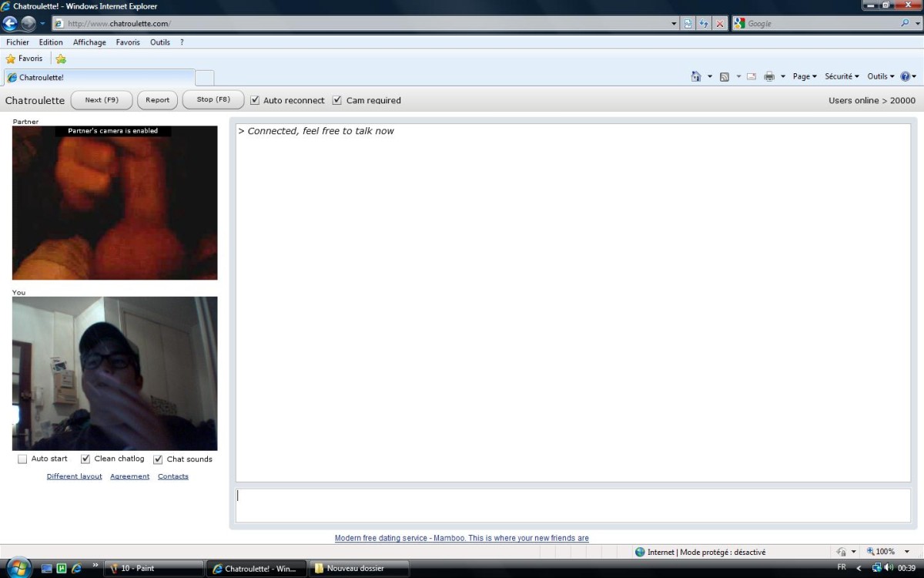The width and height of the screenshot is (924, 578).
Task: Enable the Auto start checkbox
Action: 22,459
